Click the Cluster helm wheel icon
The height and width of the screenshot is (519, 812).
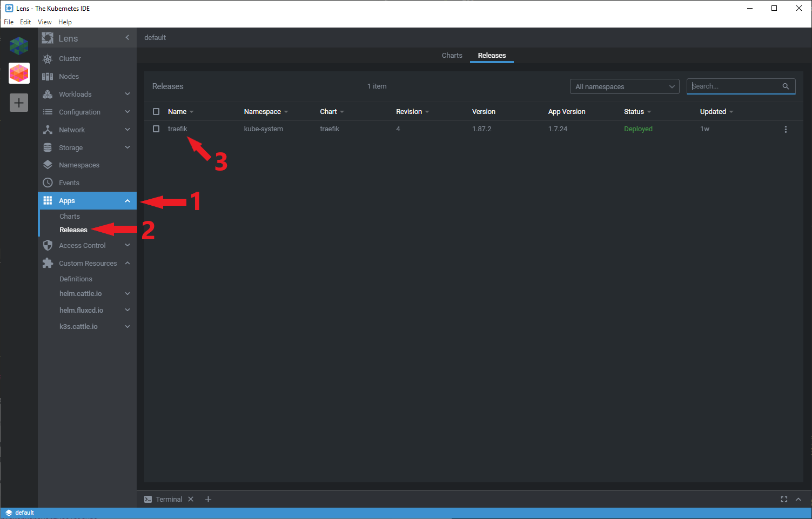(x=48, y=59)
